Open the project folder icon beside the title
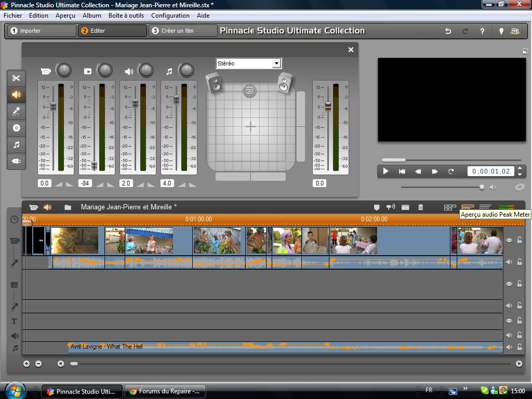Screen dimensions: 532x399 68,207
